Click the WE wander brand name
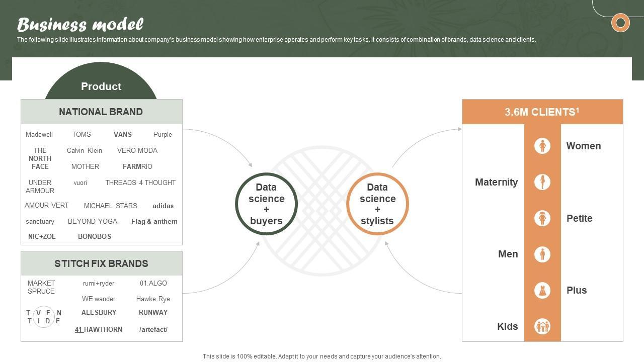This screenshot has width=644, height=362. [99, 299]
